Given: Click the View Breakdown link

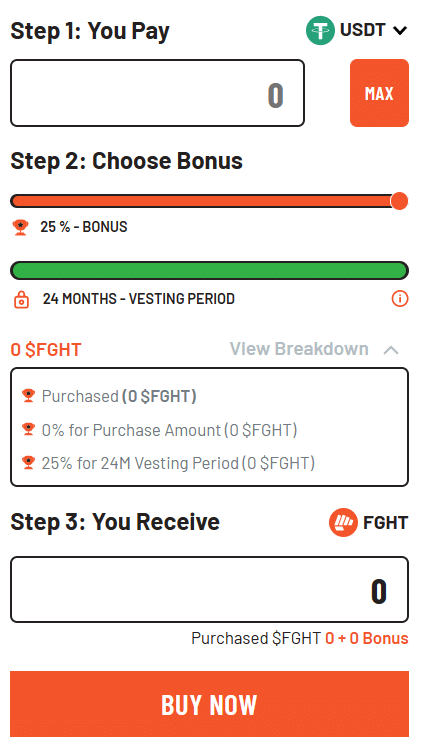Looking at the screenshot, I should pyautogui.click(x=299, y=349).
